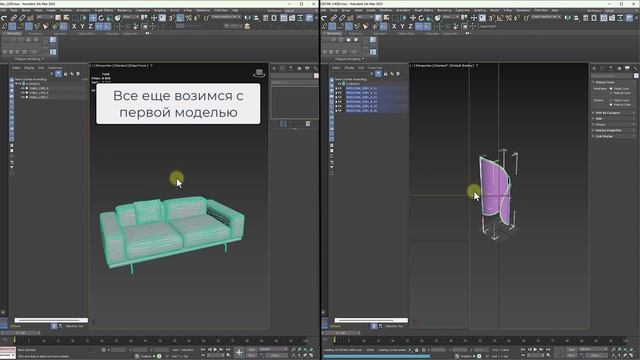
Task: Open the Utilities command panel tab, right window
Action: 635,69
